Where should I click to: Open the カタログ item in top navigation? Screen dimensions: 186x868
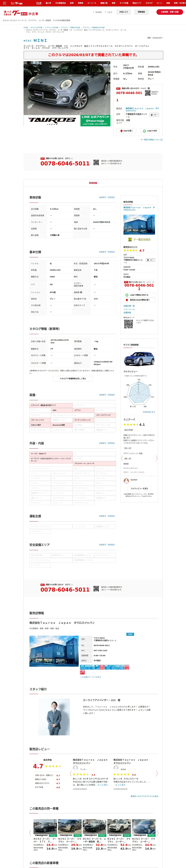click(149, 3)
